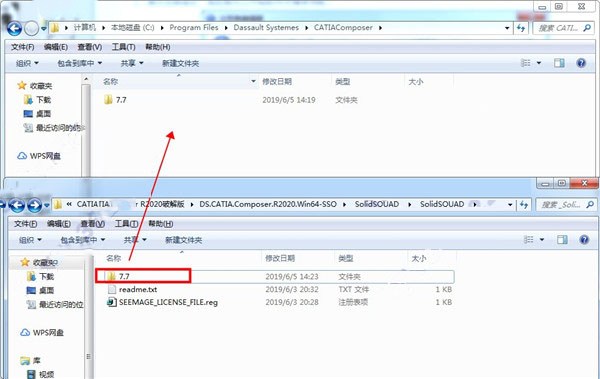Image resolution: width=600 pixels, height=379 pixels.
Task: Click search magnifier in bottom window
Action: click(x=590, y=204)
